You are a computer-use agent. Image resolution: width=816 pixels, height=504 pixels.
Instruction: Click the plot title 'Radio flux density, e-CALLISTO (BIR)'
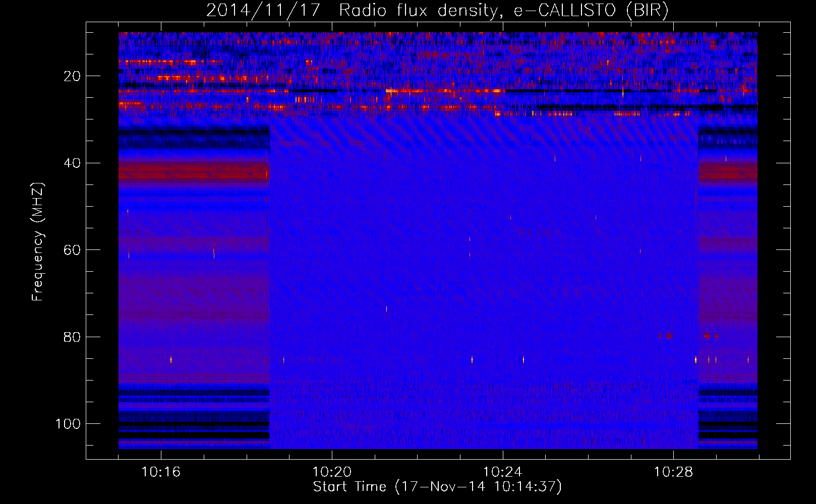pos(503,11)
